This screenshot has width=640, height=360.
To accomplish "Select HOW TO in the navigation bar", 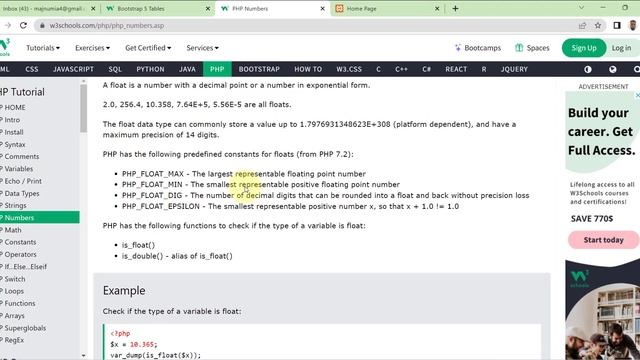I will pos(308,69).
